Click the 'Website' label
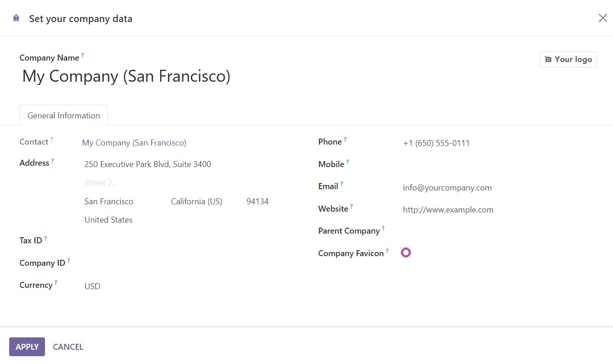 (333, 209)
